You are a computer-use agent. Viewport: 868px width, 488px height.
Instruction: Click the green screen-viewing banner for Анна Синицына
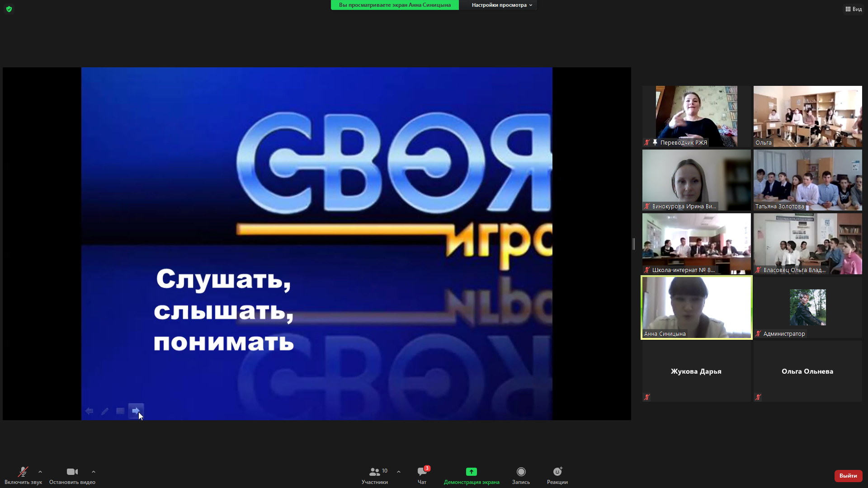[395, 5]
